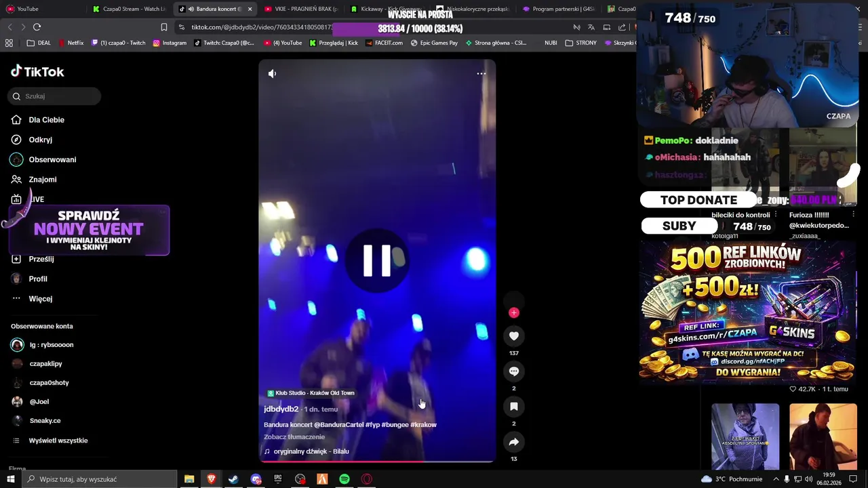This screenshot has width=868, height=488.
Task: Switch to Program partnerski G4Skins tab
Action: pyautogui.click(x=559, y=9)
